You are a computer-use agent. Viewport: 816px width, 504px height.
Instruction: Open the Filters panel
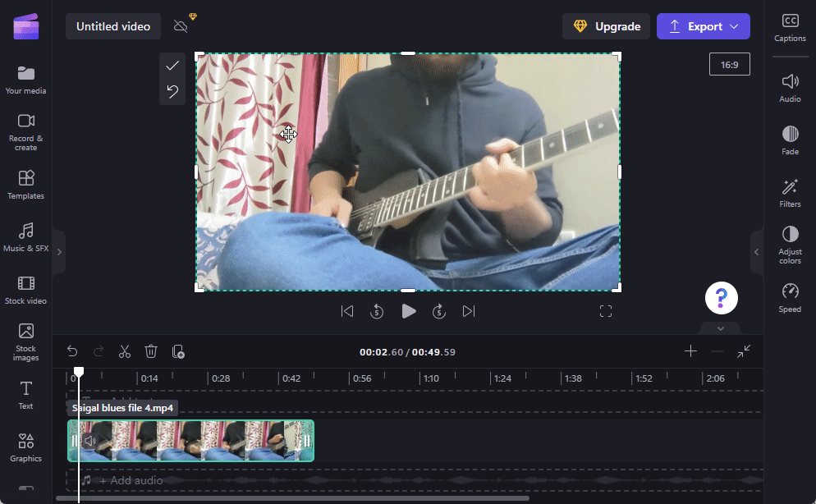pyautogui.click(x=790, y=194)
